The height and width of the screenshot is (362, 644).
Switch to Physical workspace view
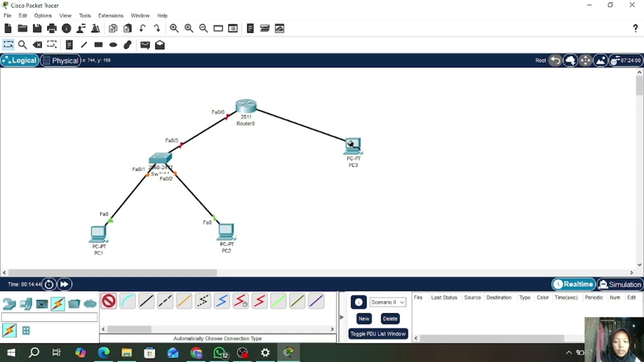click(x=60, y=60)
